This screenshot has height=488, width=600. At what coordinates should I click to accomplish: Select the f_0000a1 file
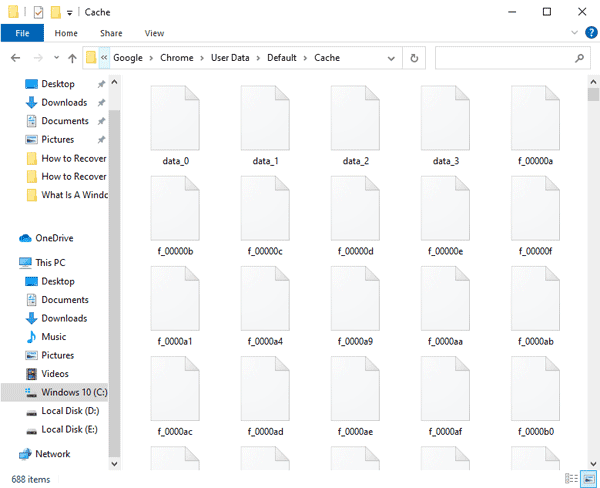pos(175,306)
